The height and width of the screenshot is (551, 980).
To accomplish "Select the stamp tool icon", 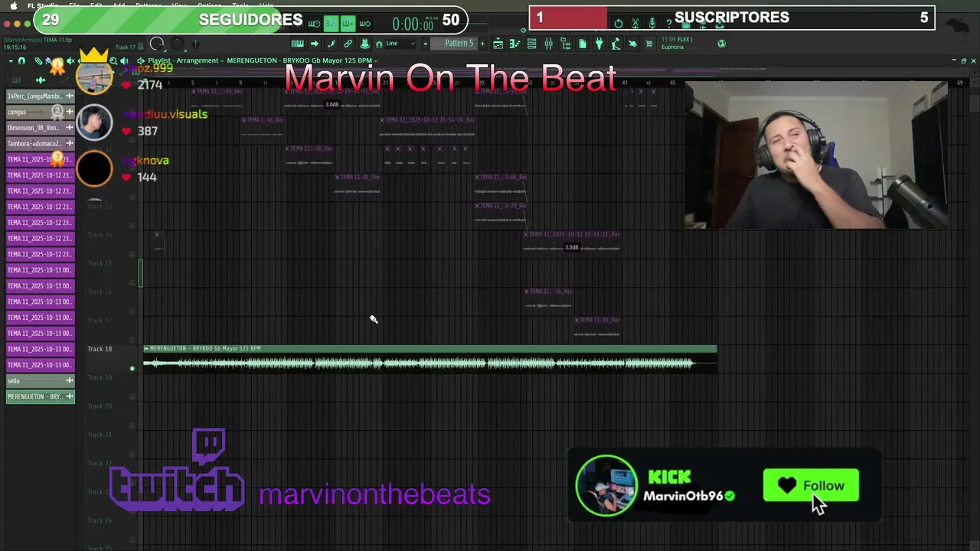I will pyautogui.click(x=364, y=44).
